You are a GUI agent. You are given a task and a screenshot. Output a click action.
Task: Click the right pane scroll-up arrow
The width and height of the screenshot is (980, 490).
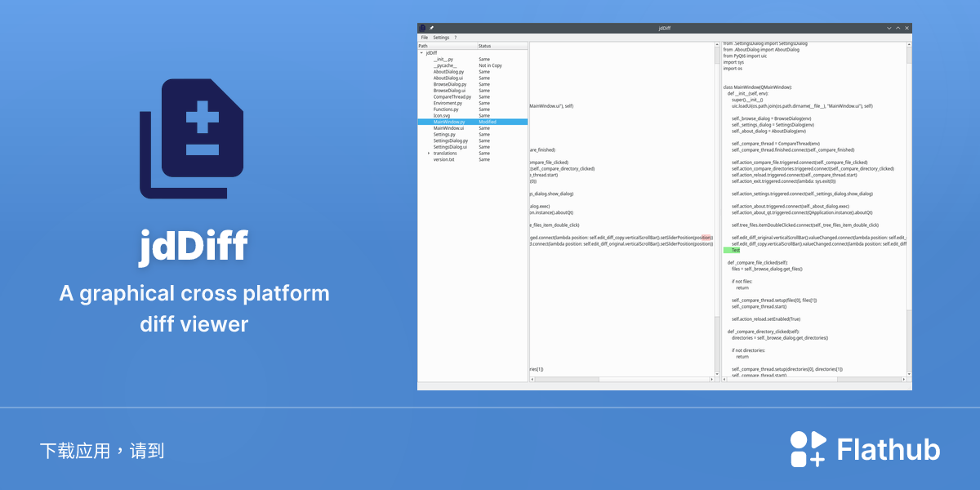909,45
